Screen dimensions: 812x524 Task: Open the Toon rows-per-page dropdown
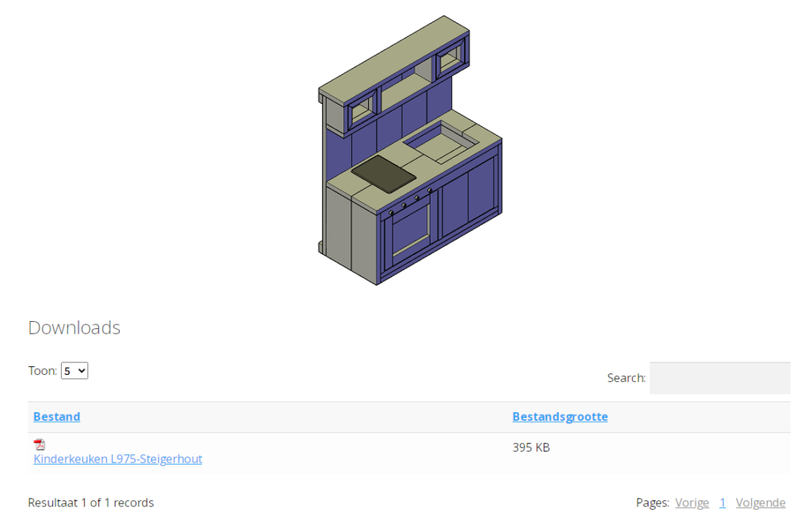click(75, 370)
